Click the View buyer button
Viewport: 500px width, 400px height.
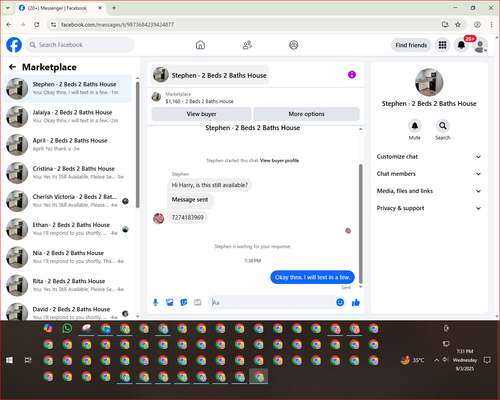tap(201, 114)
